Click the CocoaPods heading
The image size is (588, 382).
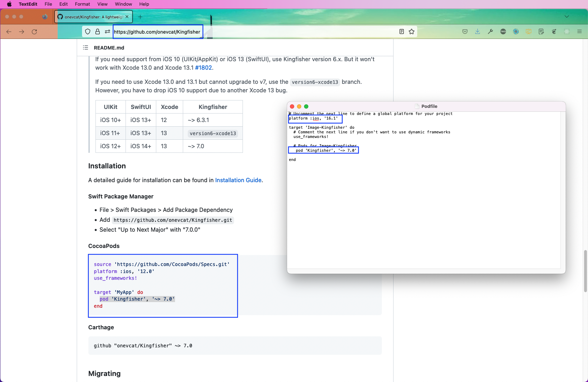click(x=104, y=246)
